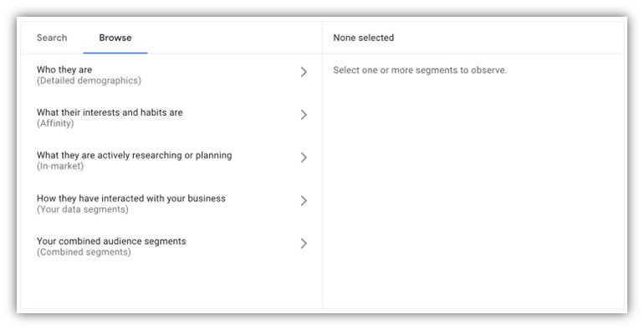Open the In-market row's chevron arrow
This screenshot has width=644, height=330.
click(x=304, y=157)
